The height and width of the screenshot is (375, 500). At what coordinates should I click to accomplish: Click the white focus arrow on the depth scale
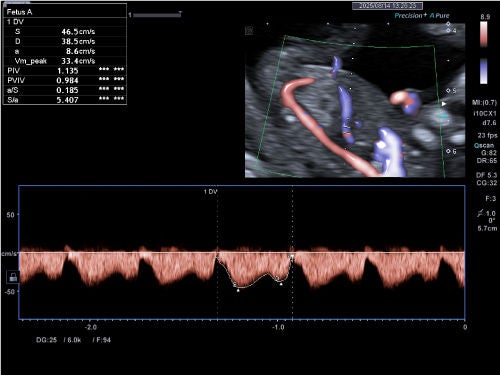[444, 104]
